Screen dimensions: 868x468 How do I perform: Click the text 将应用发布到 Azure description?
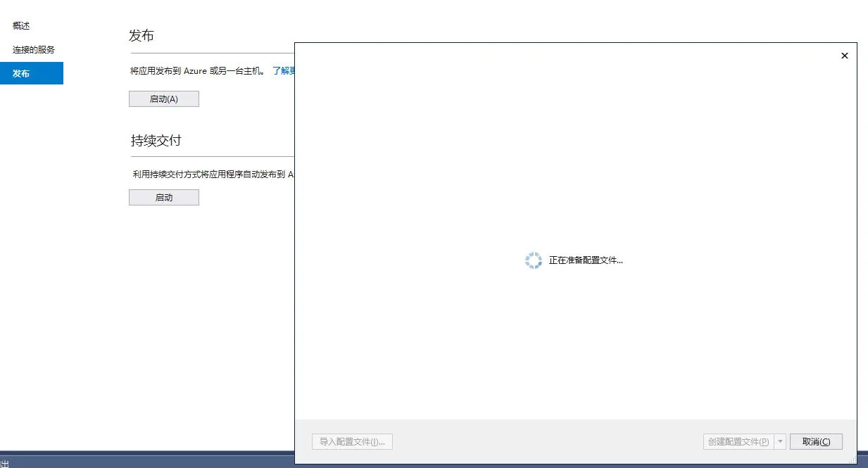(197, 70)
